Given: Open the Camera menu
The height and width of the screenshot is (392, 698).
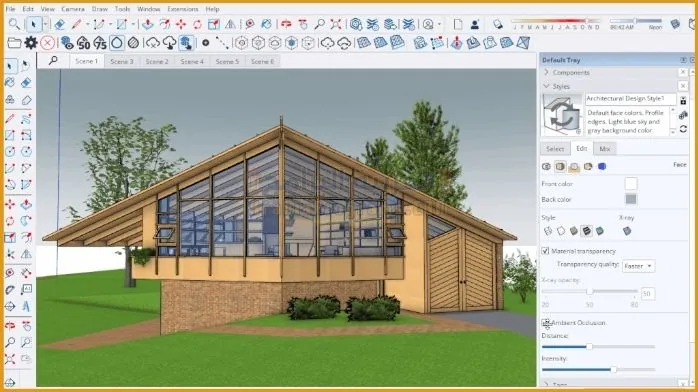Looking at the screenshot, I should point(73,9).
